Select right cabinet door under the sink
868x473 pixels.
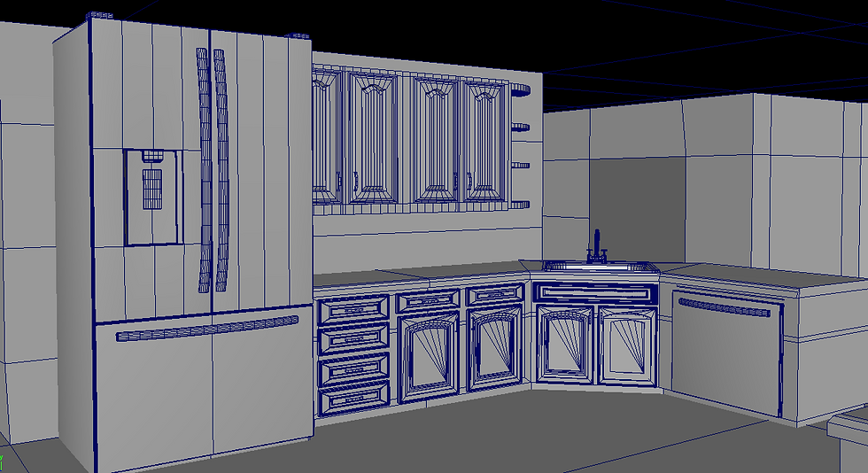(627, 347)
